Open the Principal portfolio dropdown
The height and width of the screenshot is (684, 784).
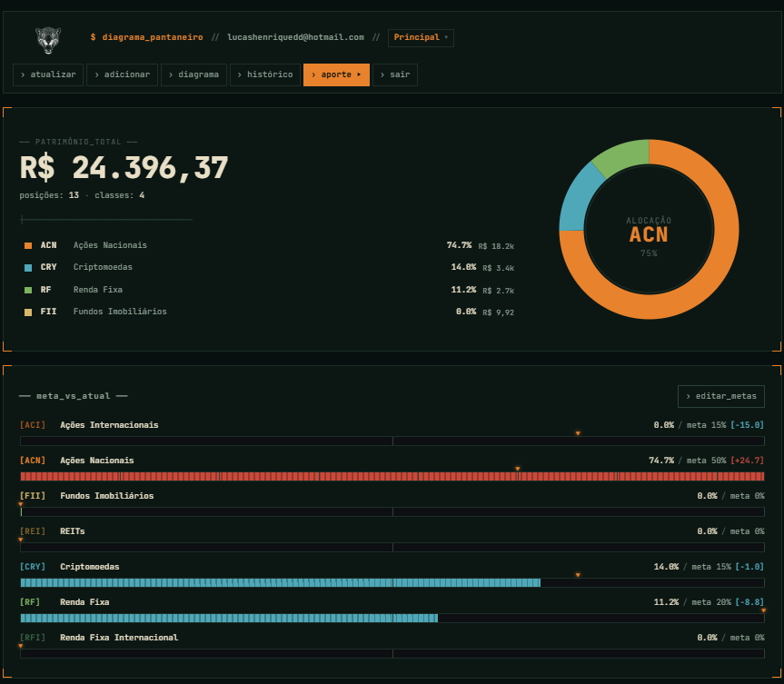click(x=421, y=37)
